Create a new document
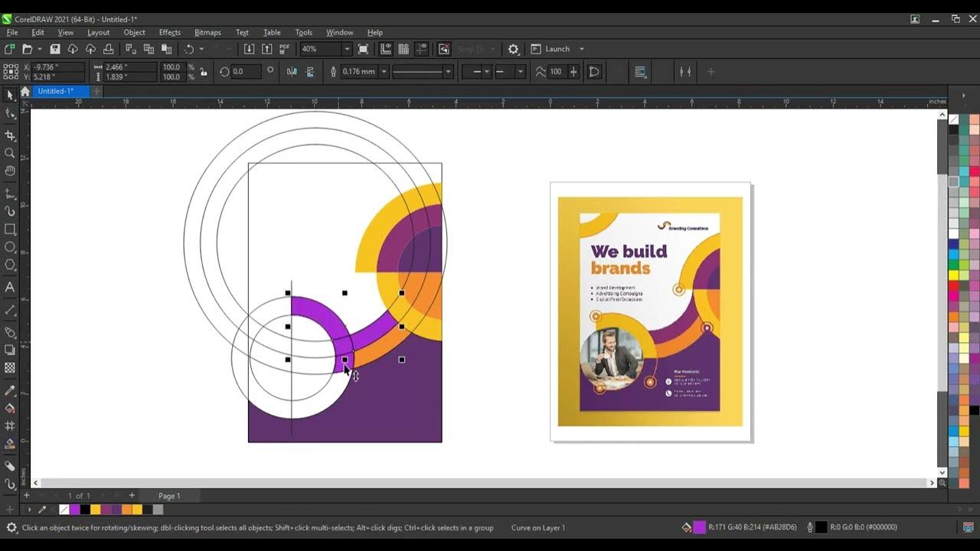The width and height of the screenshot is (980, 551). coord(9,49)
